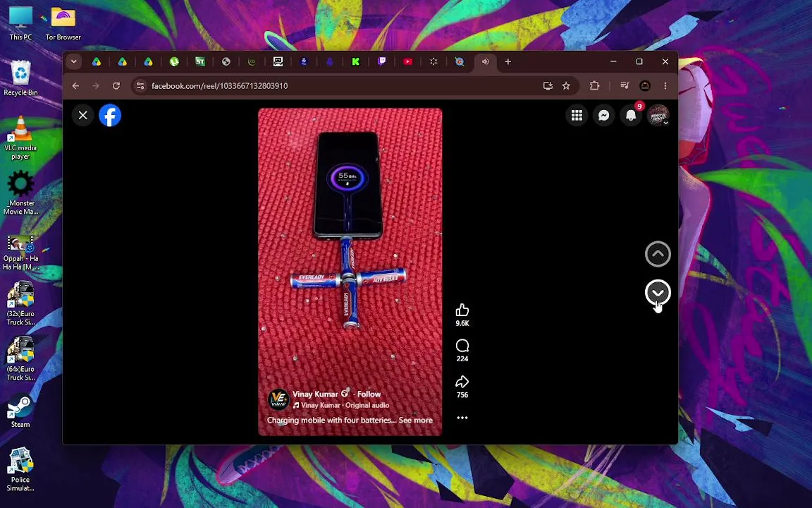812x508 pixels.
Task: Select the This PC desktop icon
Action: (20, 24)
